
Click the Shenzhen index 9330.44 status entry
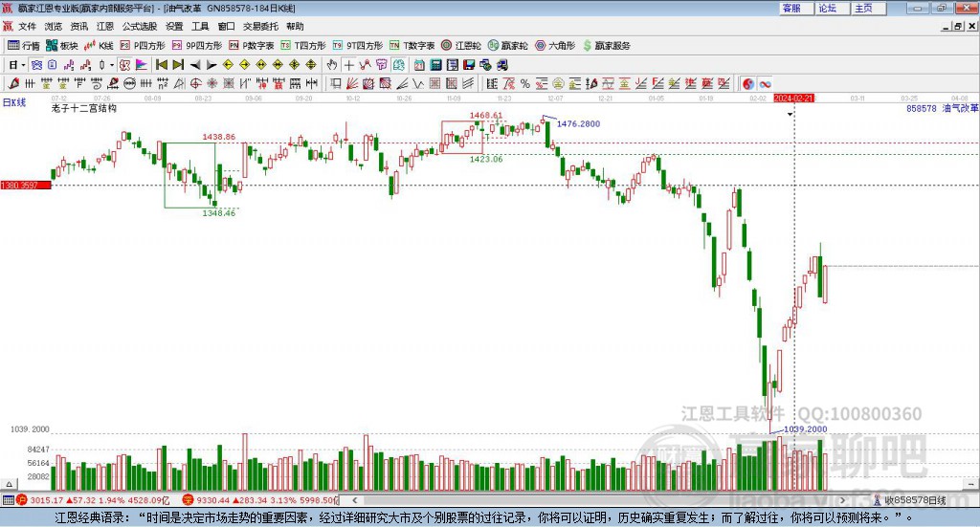pyautogui.click(x=261, y=500)
